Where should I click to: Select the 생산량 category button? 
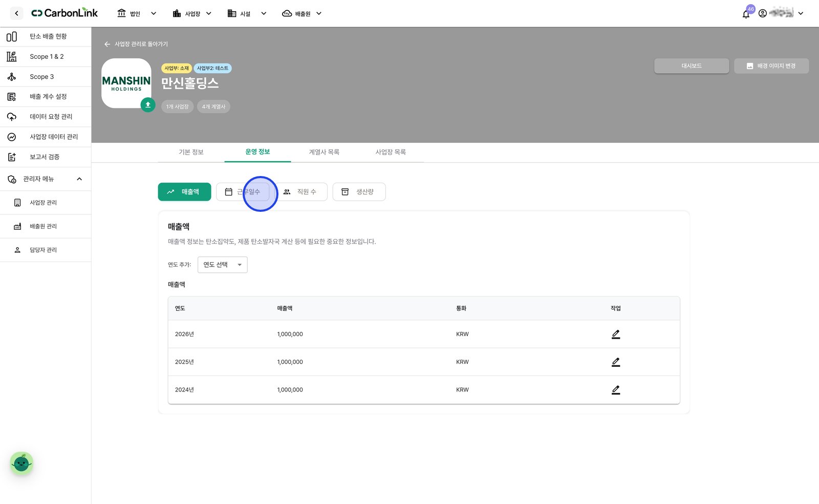click(359, 192)
